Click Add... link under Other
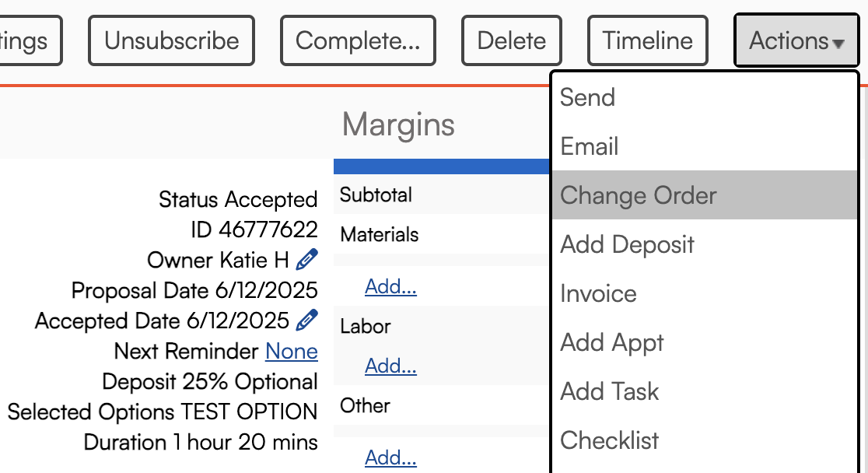The width and height of the screenshot is (868, 473). tap(390, 457)
